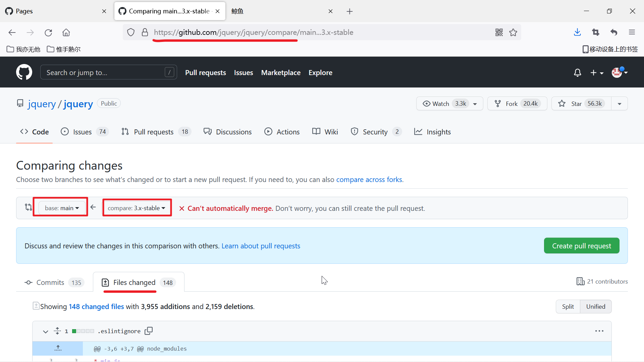Select the Pull requests repository tab
644x362 pixels.
click(x=156, y=132)
